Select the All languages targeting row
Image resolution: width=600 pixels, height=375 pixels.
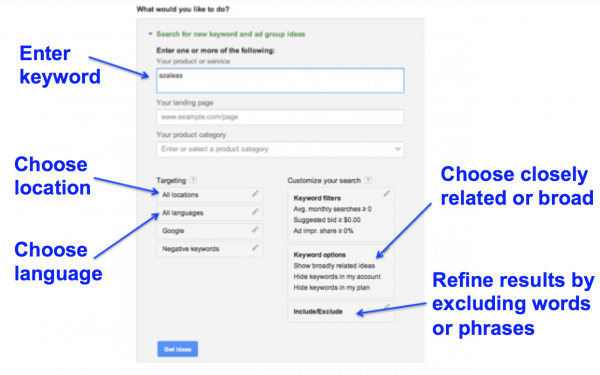[209, 213]
